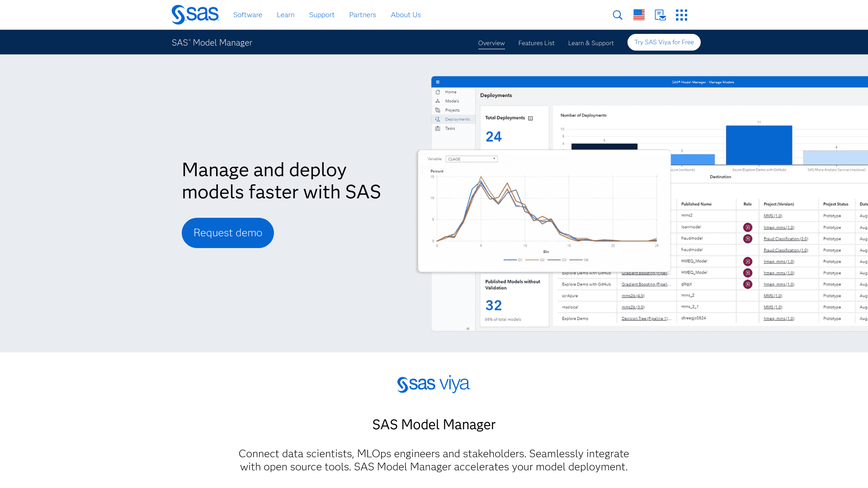Open the search magnifier icon
The height and width of the screenshot is (488, 868).
tap(618, 15)
